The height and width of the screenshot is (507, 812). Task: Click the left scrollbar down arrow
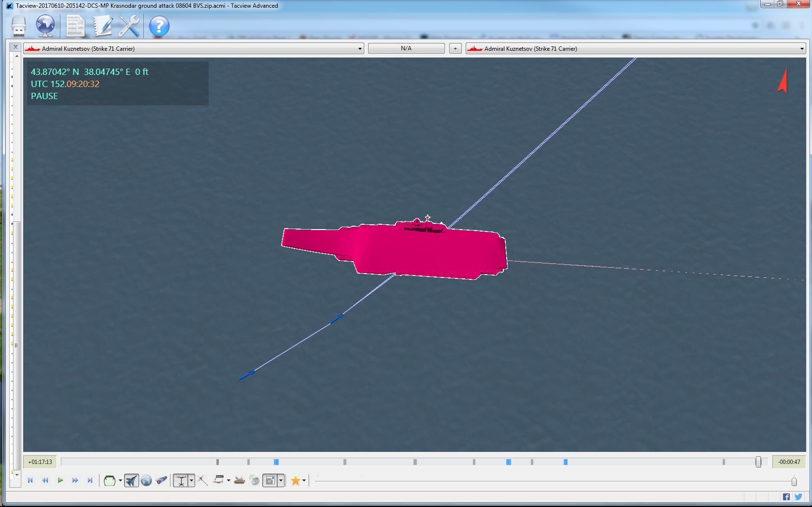16,475
